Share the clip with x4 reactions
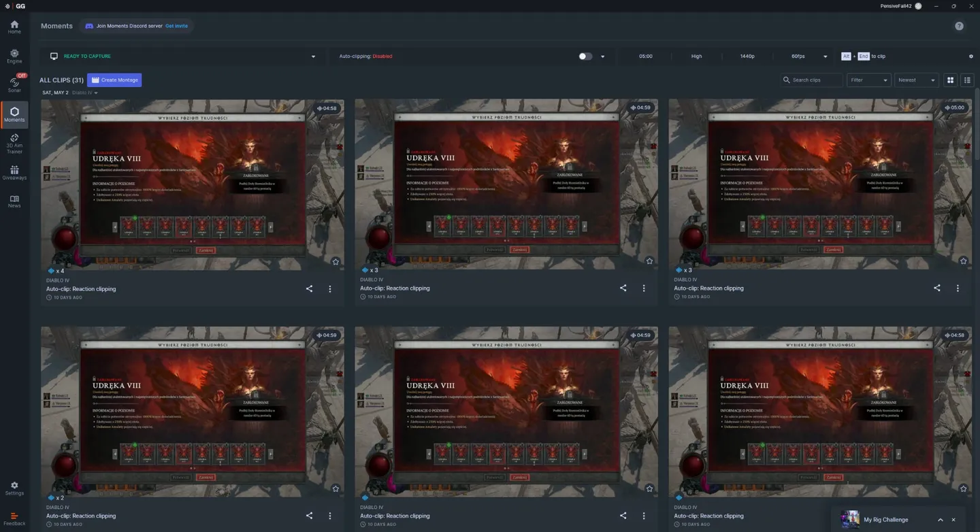 310,288
